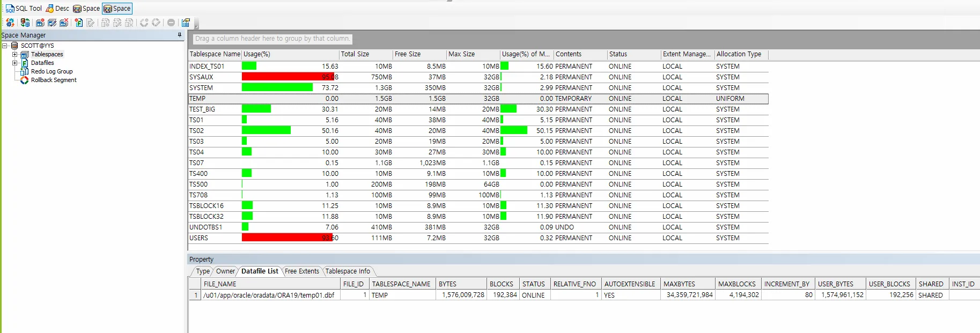The image size is (980, 333).
Task: Collapse the SCOTT@YYS tree node
Action: pyautogui.click(x=5, y=46)
